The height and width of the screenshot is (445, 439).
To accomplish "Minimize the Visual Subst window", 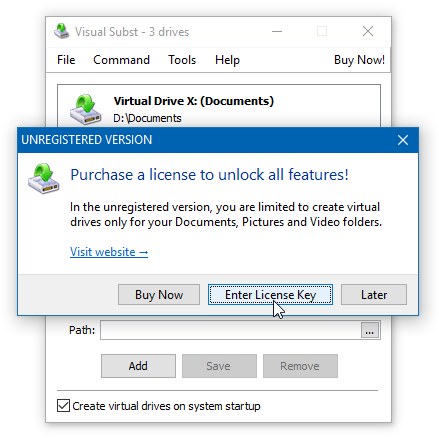I will pyautogui.click(x=277, y=32).
